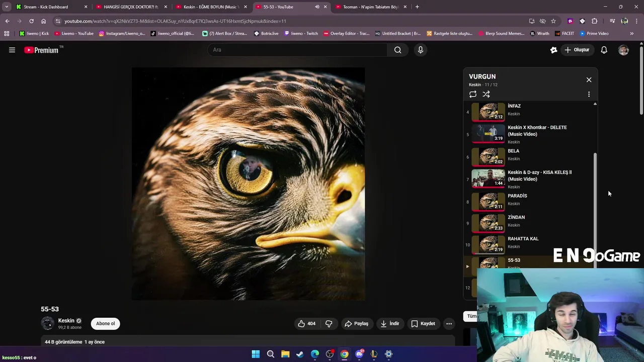Open more actions ellipsis below video
This screenshot has height=362, width=644.
(x=449, y=323)
